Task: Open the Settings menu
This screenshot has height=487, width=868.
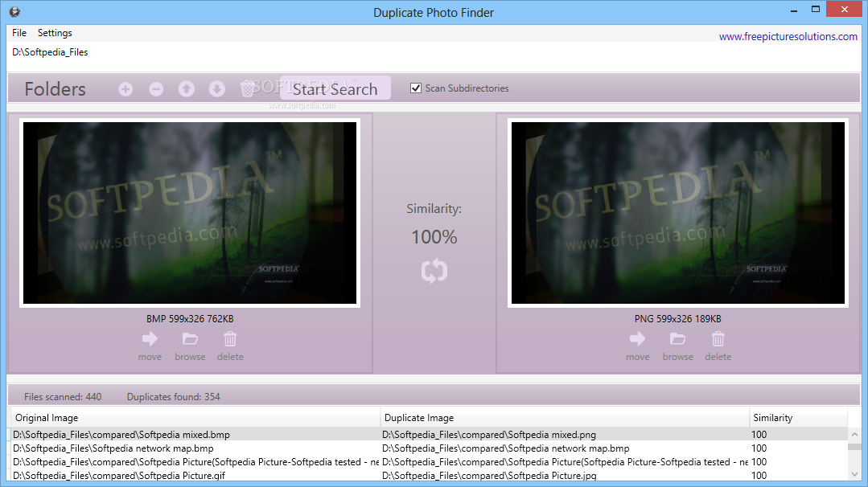Action: [55, 33]
